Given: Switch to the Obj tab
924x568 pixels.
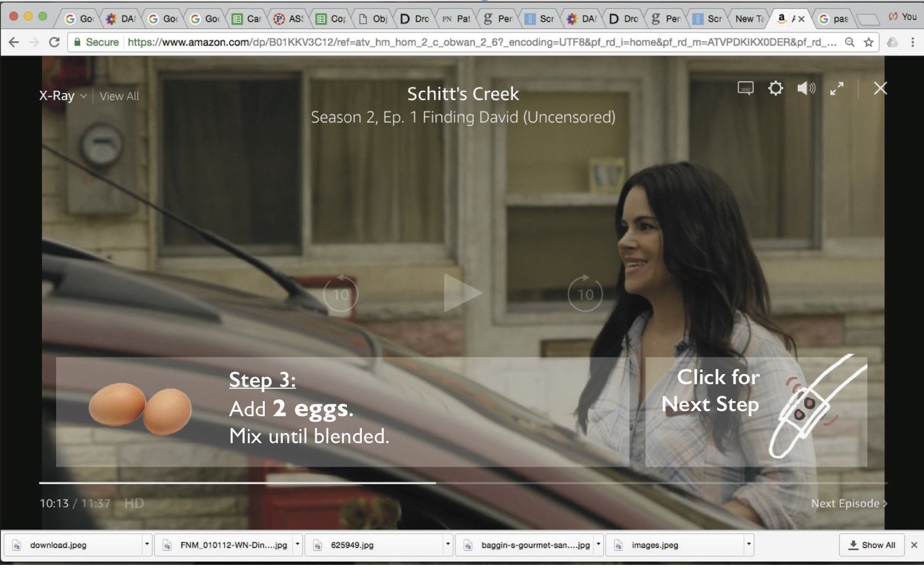Looking at the screenshot, I should [373, 19].
